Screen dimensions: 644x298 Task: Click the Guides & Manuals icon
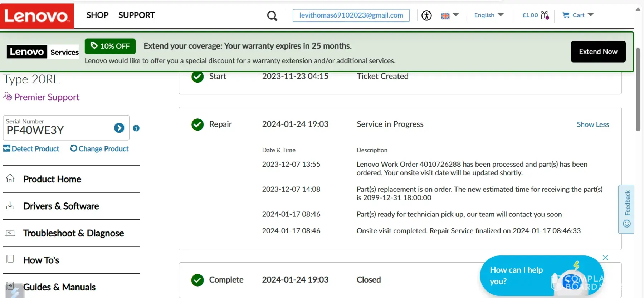10,286
